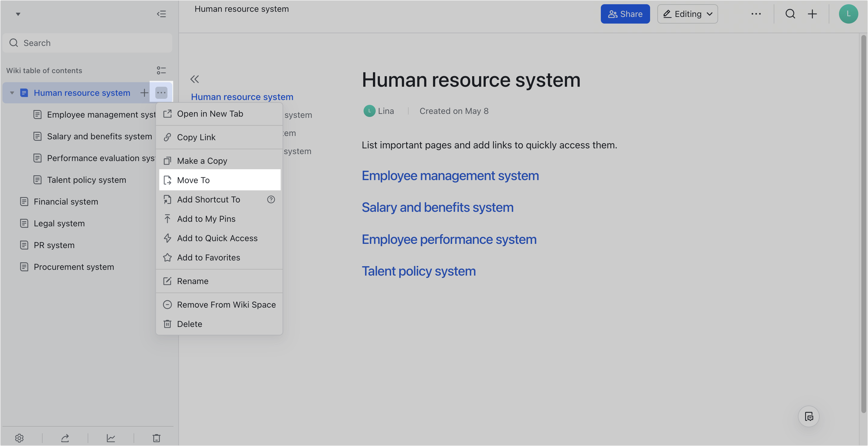Open the user profile avatar
The image size is (868, 446).
click(848, 14)
